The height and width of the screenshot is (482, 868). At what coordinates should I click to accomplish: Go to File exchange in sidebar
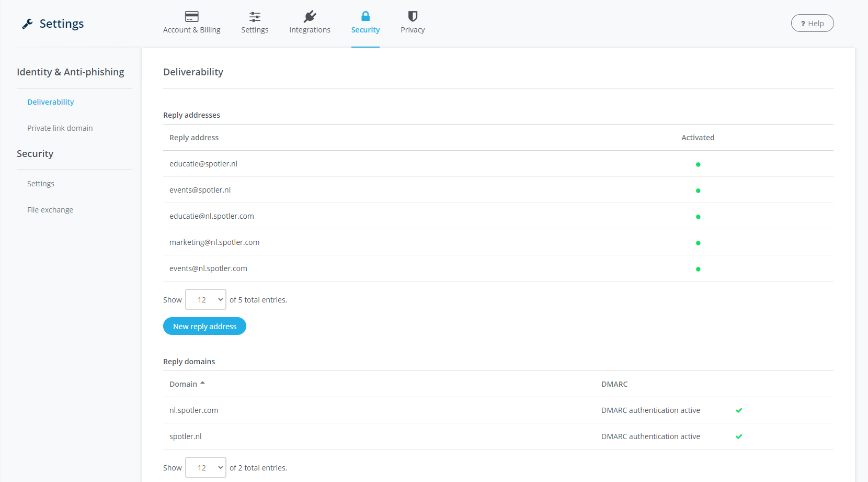click(50, 210)
